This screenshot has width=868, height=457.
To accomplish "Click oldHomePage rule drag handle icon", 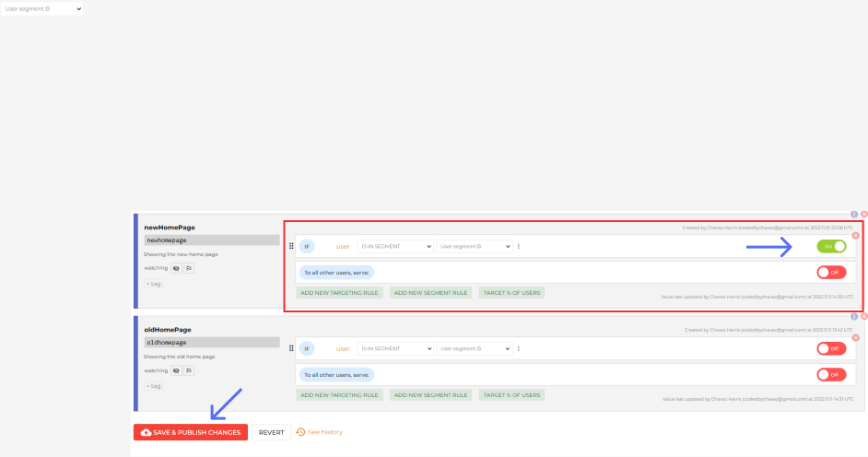I will (x=291, y=348).
